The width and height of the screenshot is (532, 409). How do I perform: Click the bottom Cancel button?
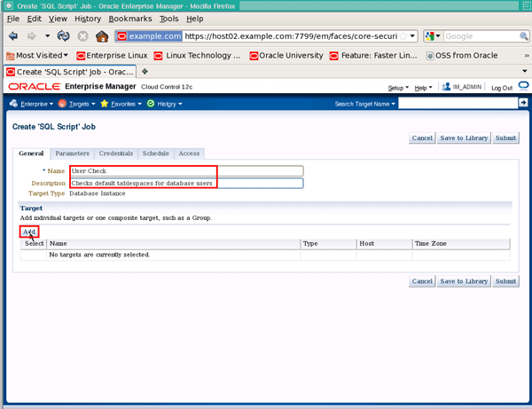422,281
